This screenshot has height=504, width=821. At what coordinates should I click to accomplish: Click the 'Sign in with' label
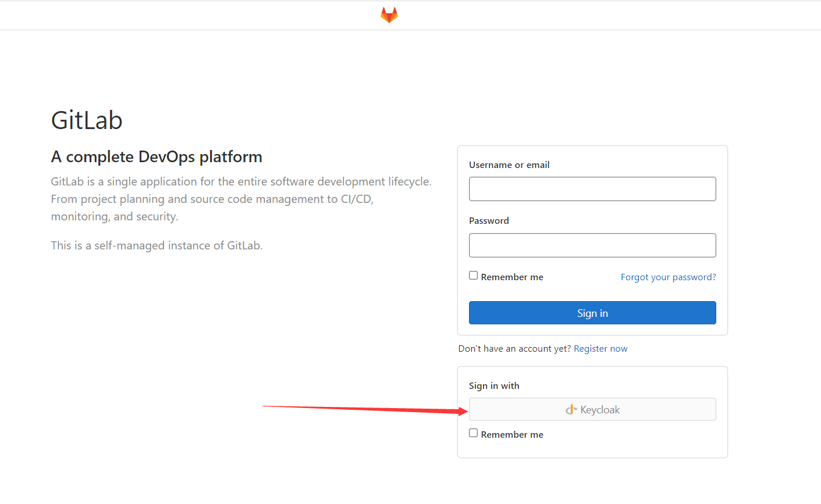point(494,386)
